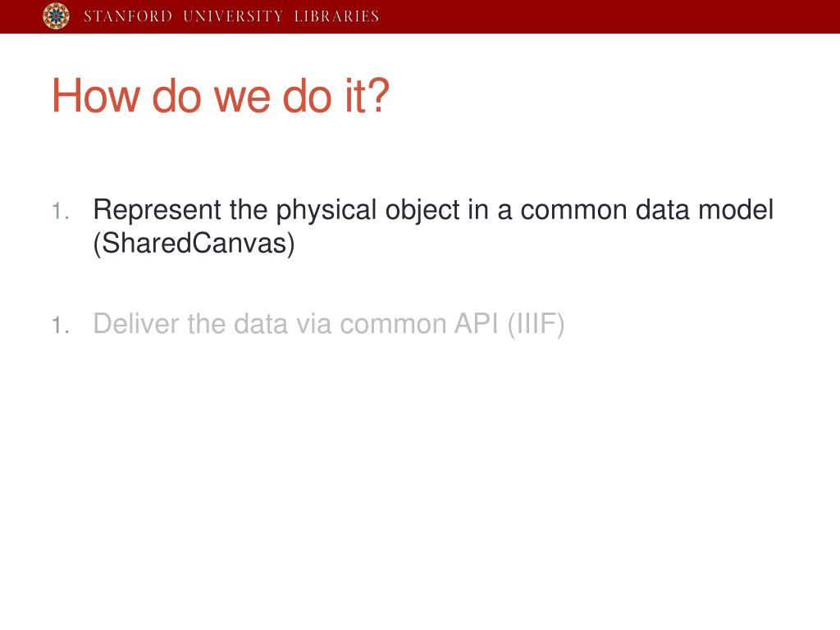
Task: Click the '(SharedCanvas)' text
Action: 194,244
